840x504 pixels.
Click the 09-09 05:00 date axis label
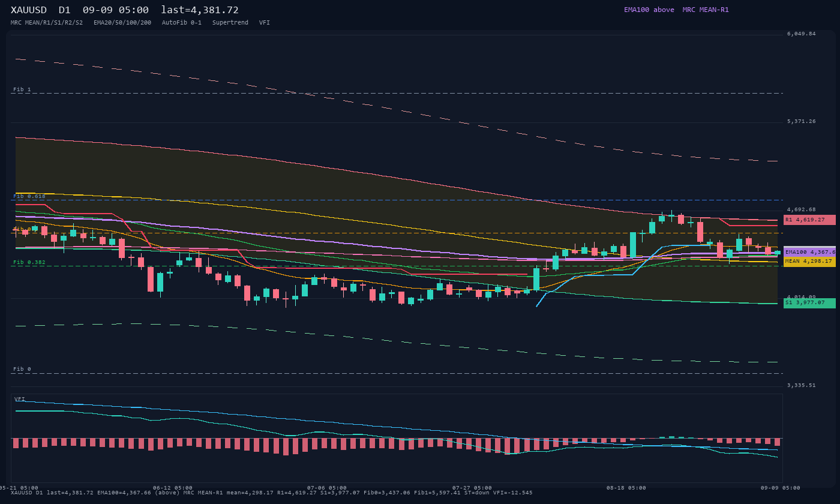781,488
